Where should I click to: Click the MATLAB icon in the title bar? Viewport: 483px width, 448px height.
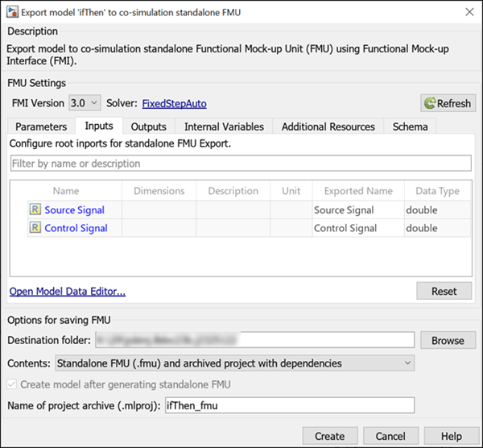[x=12, y=12]
